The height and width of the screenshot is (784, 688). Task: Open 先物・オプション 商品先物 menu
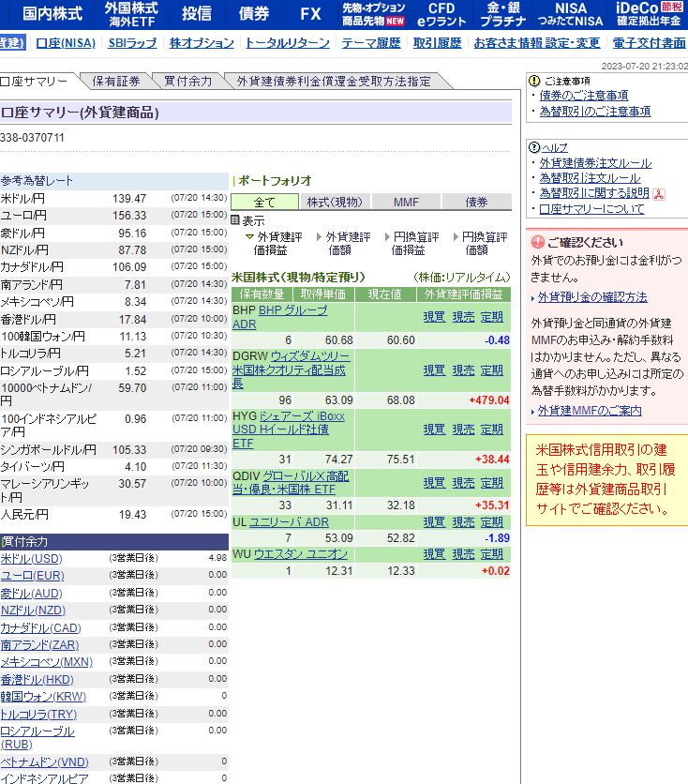coord(373,14)
